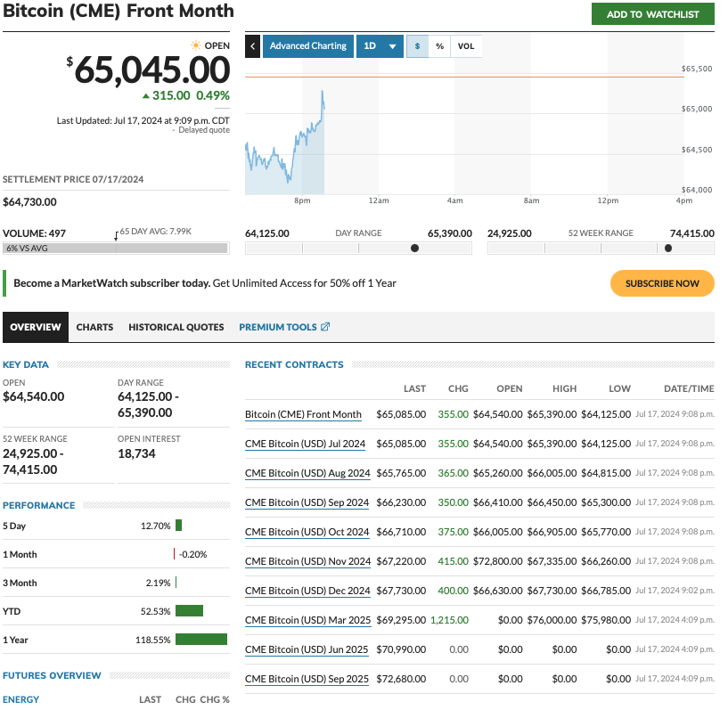728x710 pixels.
Task: Click the 52 Week Range slider marker
Action: (667, 248)
